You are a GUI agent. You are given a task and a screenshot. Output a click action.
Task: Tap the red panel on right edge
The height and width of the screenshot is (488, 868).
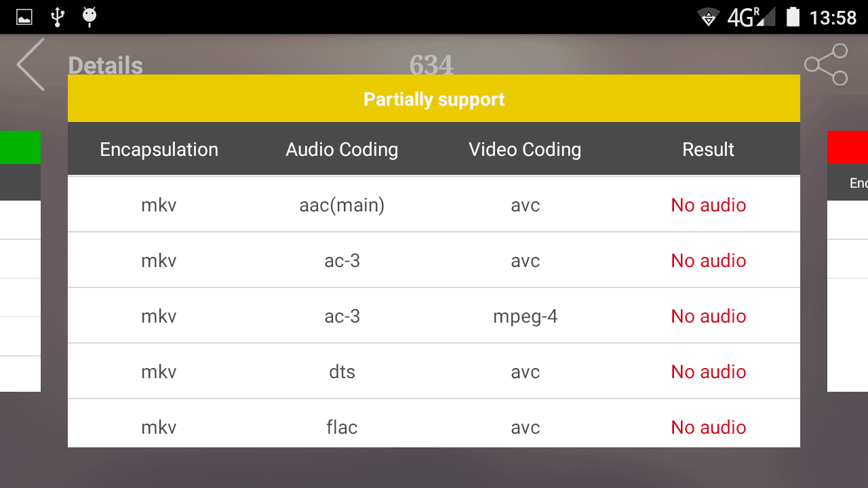pos(848,148)
